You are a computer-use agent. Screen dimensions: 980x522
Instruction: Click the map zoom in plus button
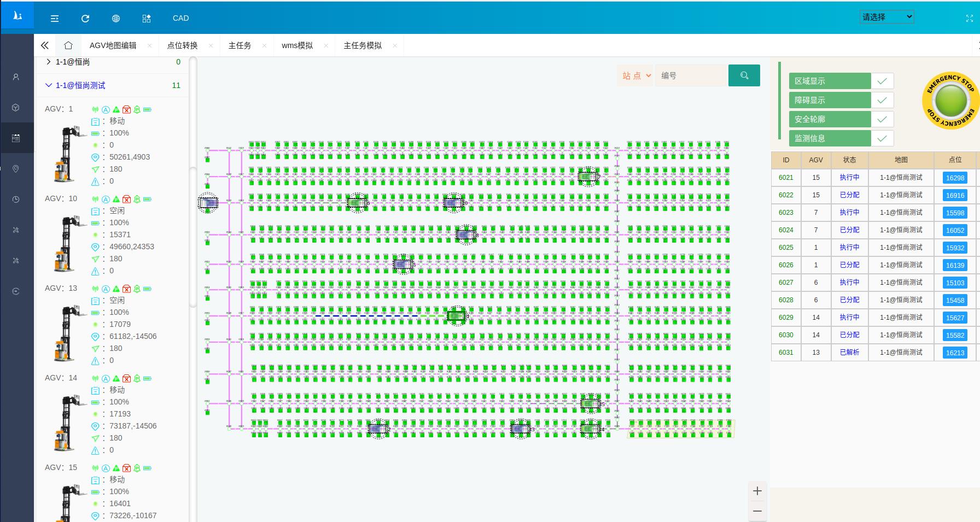point(757,491)
